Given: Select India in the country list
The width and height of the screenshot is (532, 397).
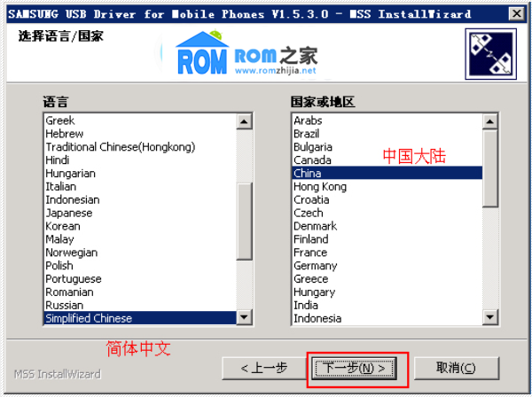Looking at the screenshot, I should (387, 305).
